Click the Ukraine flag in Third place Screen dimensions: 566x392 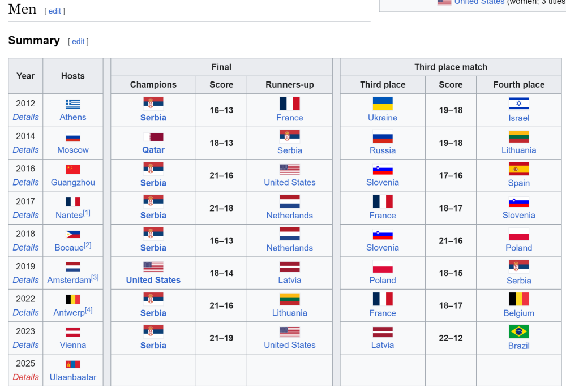[383, 104]
